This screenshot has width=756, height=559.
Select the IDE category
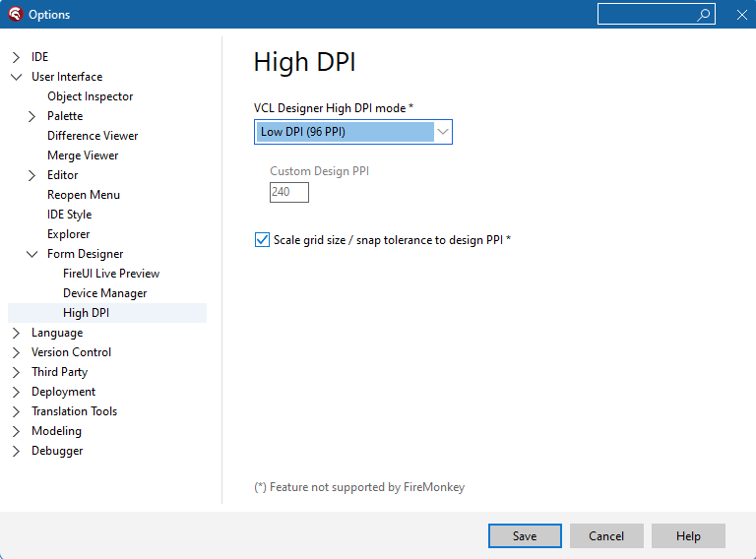40,57
